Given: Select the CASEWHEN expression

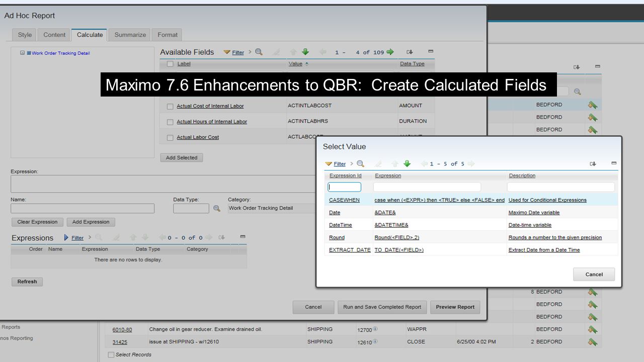Looking at the screenshot, I should click(344, 200).
